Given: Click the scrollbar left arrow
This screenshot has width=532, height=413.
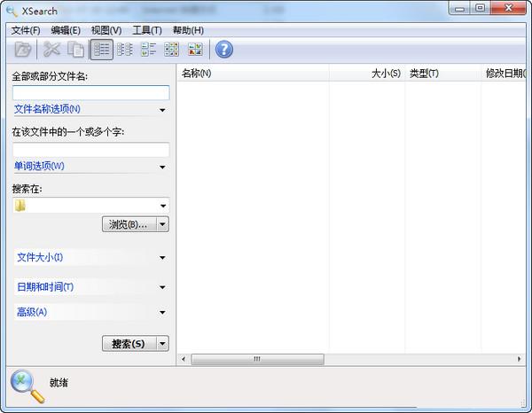Looking at the screenshot, I should pyautogui.click(x=184, y=359).
